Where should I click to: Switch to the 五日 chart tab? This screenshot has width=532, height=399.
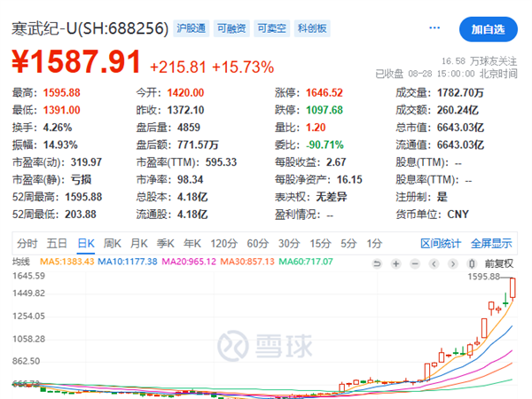(x=57, y=243)
